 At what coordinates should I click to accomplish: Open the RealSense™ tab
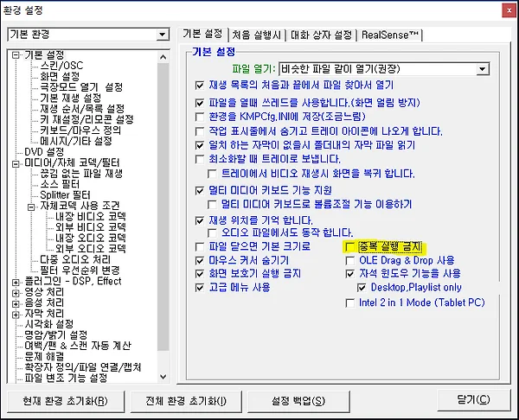point(390,35)
